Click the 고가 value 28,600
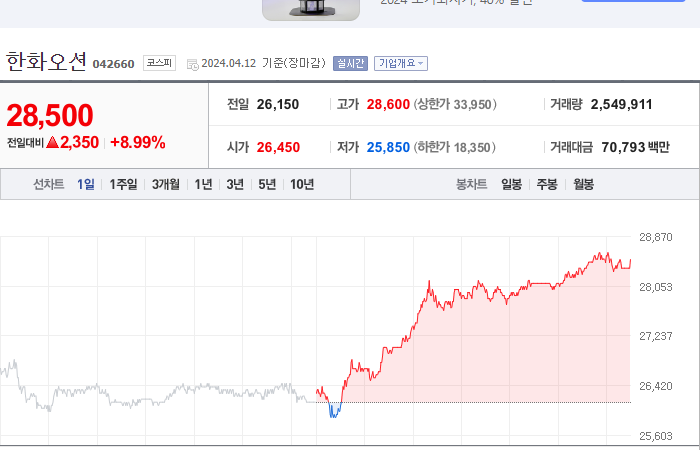700x450 pixels. tap(388, 104)
